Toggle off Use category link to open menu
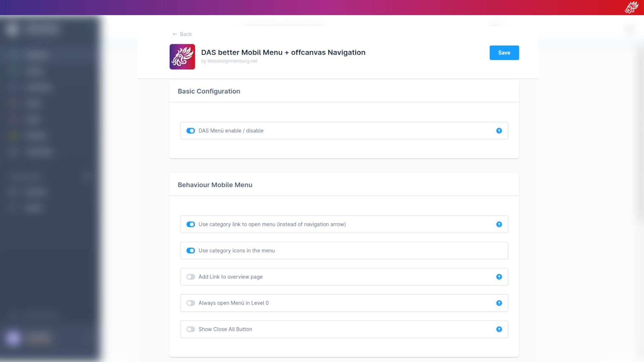Image resolution: width=644 pixels, height=362 pixels. tap(191, 224)
